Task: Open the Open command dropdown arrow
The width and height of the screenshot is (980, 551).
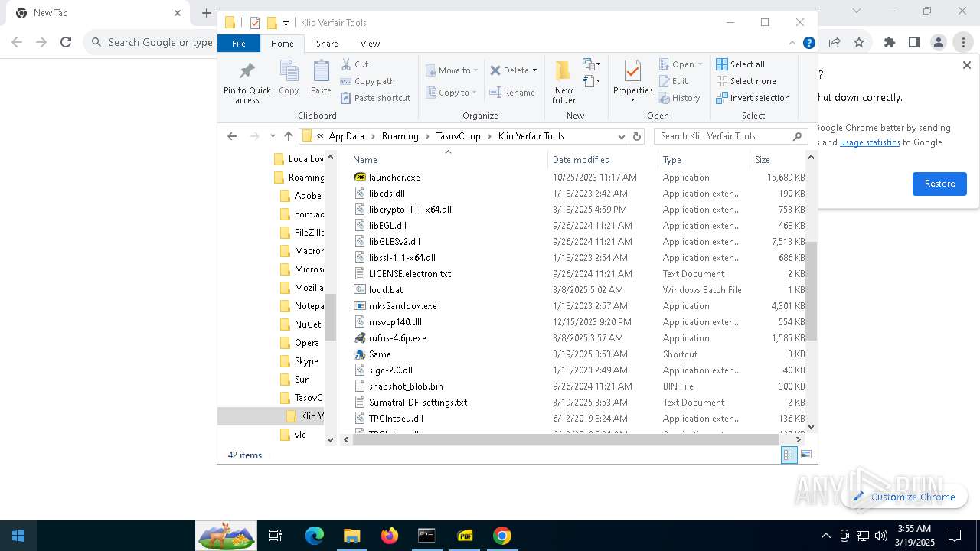Action: click(700, 64)
